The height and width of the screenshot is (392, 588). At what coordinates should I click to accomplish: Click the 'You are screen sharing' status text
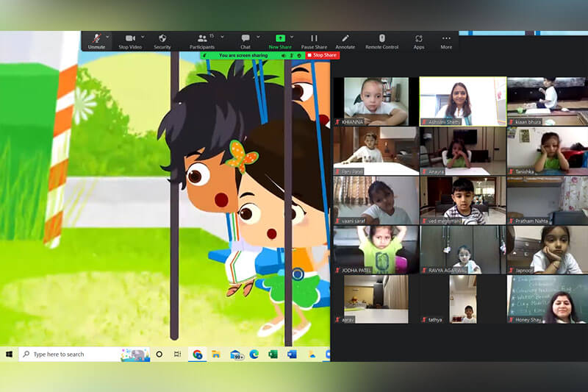coord(243,55)
